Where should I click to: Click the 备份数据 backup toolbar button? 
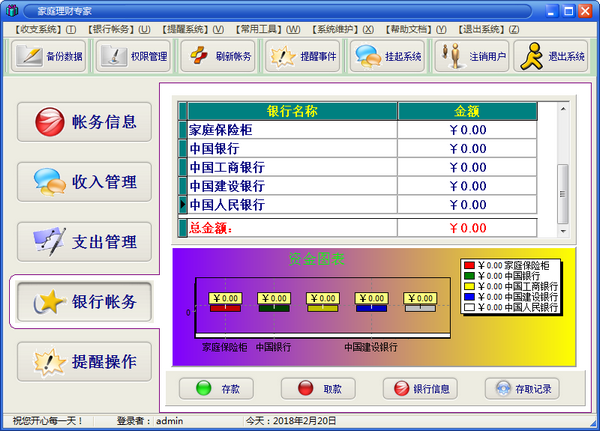pos(50,57)
